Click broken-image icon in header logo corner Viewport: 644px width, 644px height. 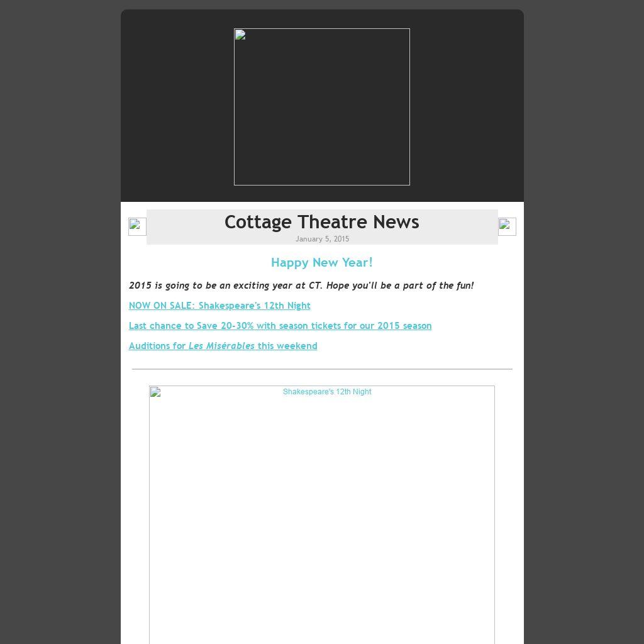240,35
